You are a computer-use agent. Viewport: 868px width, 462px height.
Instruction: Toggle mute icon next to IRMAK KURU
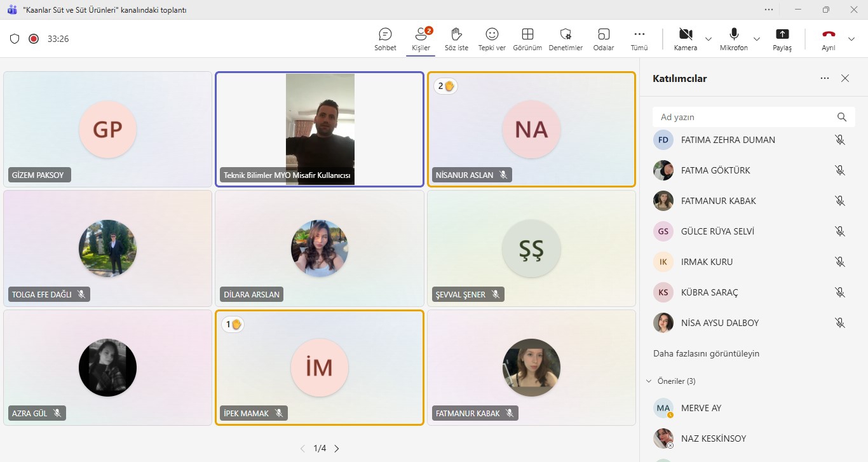coord(840,262)
